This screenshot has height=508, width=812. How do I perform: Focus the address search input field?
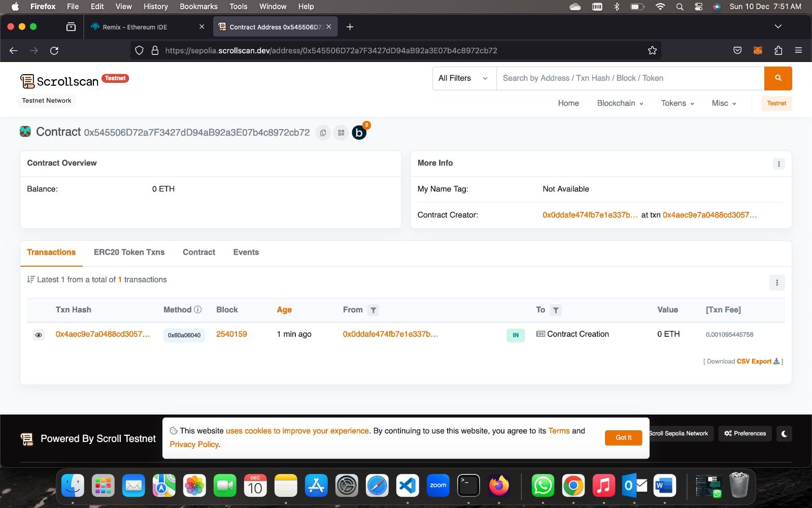click(x=630, y=78)
